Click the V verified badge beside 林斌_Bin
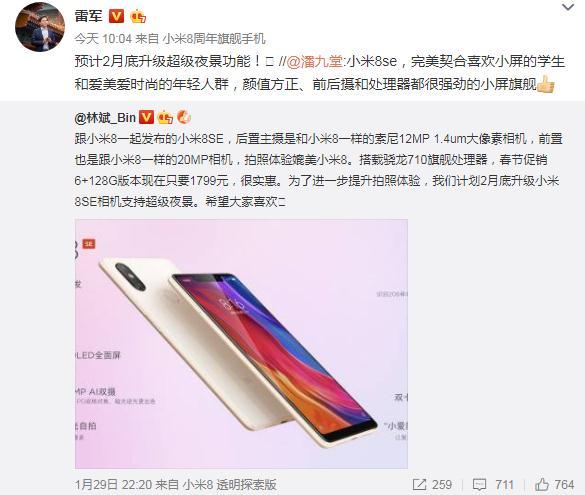The image size is (585, 495). pos(146,118)
